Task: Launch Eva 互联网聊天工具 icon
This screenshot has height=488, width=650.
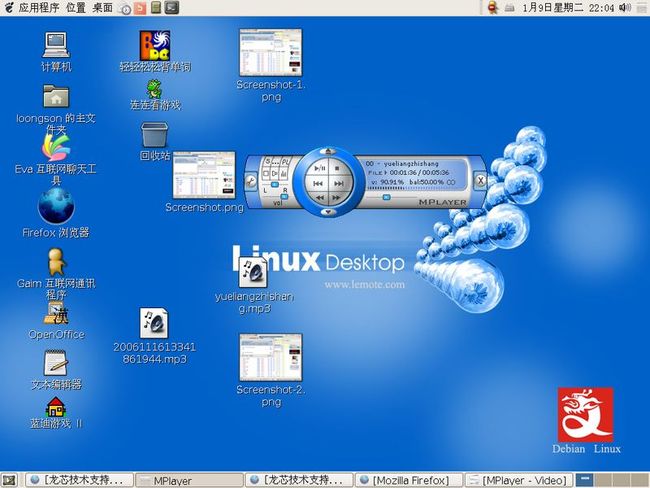Action: tap(56, 160)
